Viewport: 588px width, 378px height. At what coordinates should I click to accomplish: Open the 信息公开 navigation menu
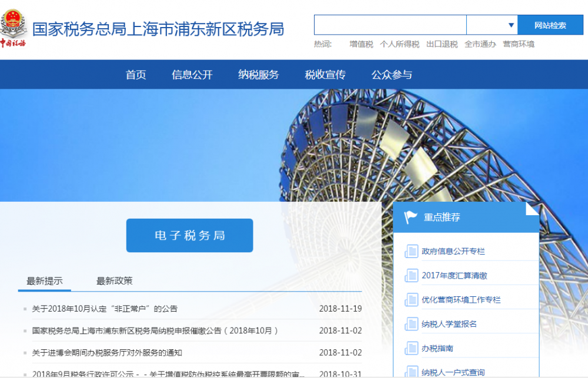(x=192, y=74)
